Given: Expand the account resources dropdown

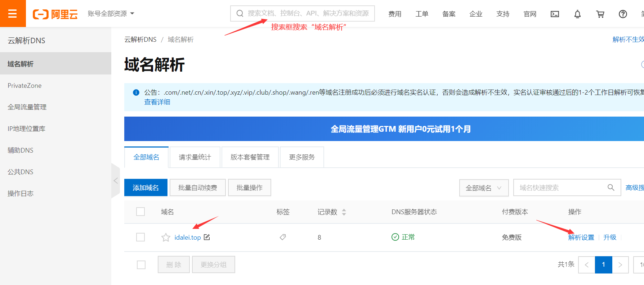Looking at the screenshot, I should tap(111, 14).
